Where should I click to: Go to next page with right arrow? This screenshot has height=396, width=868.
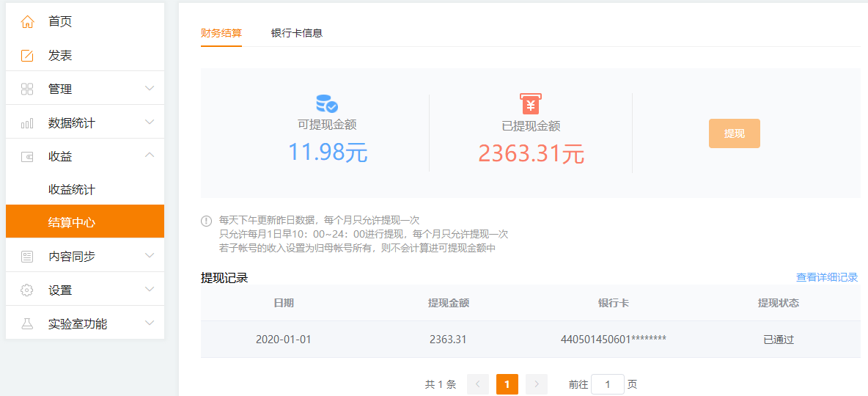537,384
